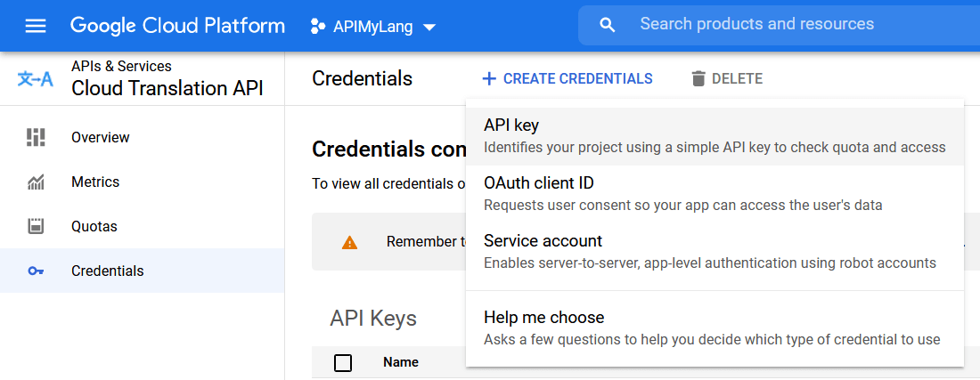Viewport: 980px width, 380px height.
Task: Choose API key from the credentials menu
Action: [715, 136]
